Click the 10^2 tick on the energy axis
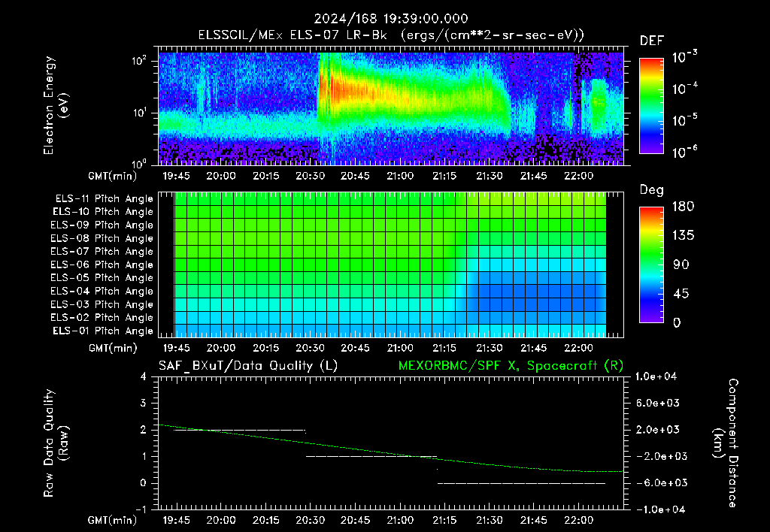The width and height of the screenshot is (770, 532). pyautogui.click(x=139, y=62)
